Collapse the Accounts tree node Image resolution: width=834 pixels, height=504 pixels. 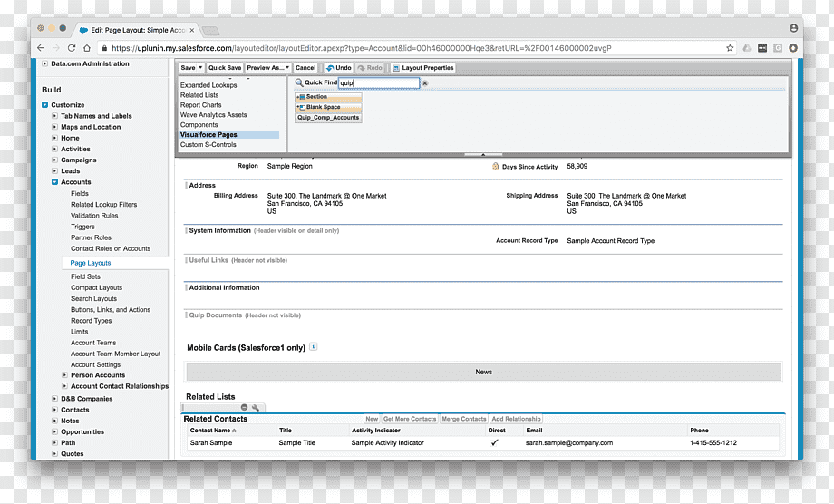pos(54,182)
